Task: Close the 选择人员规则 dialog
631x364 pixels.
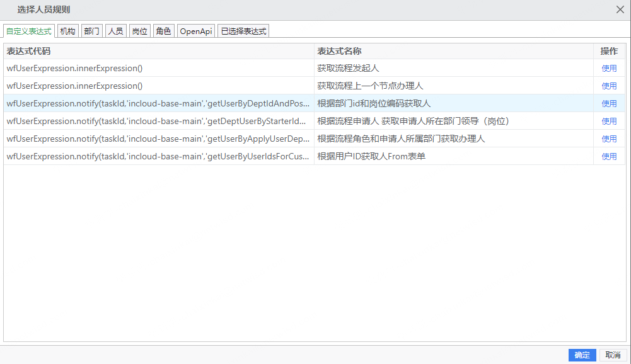Action: (x=620, y=9)
